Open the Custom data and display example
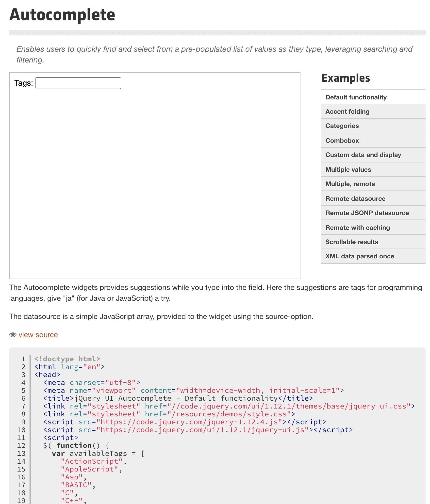430x504 pixels. pos(373,155)
